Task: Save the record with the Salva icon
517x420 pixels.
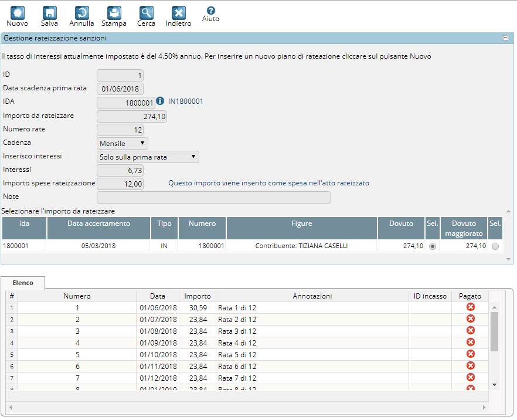Action: [49, 13]
